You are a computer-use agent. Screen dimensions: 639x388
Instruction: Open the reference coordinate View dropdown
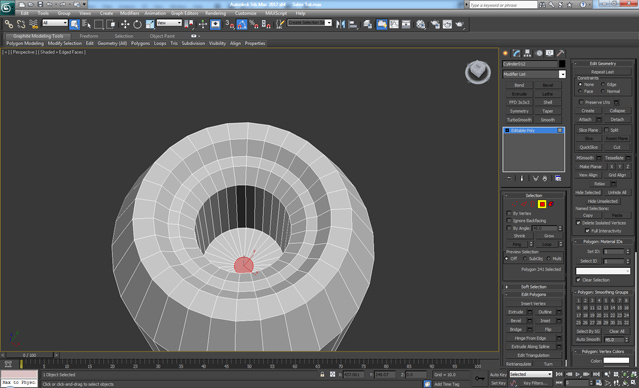pyautogui.click(x=169, y=23)
